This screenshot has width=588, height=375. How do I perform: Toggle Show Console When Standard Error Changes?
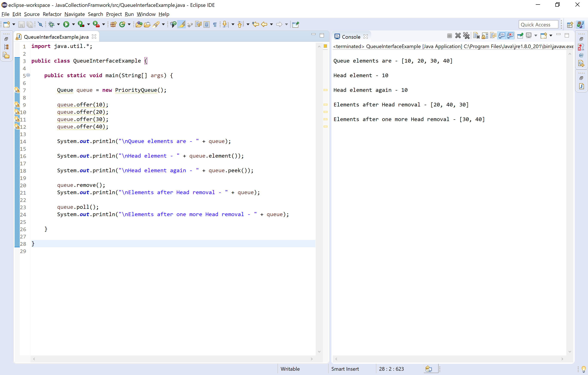(510, 36)
